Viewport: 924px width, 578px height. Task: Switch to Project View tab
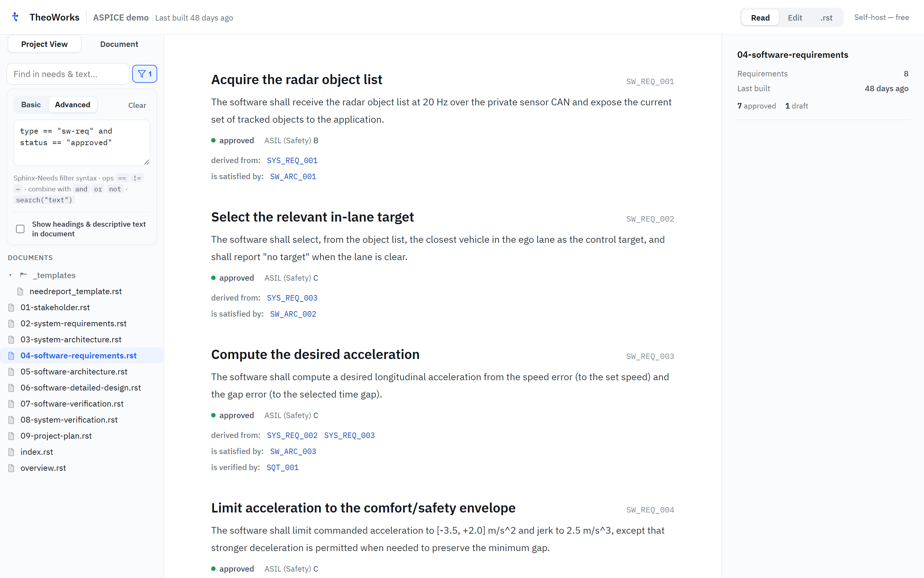(x=44, y=44)
